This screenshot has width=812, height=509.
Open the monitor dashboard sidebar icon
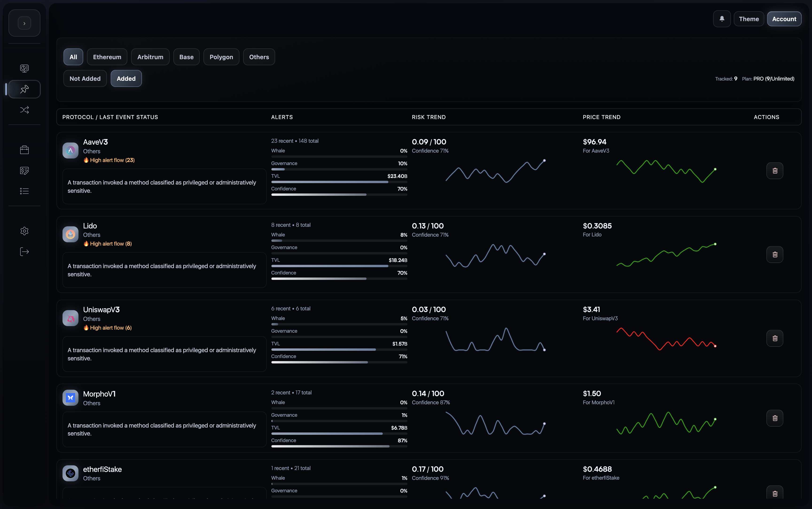tap(24, 68)
